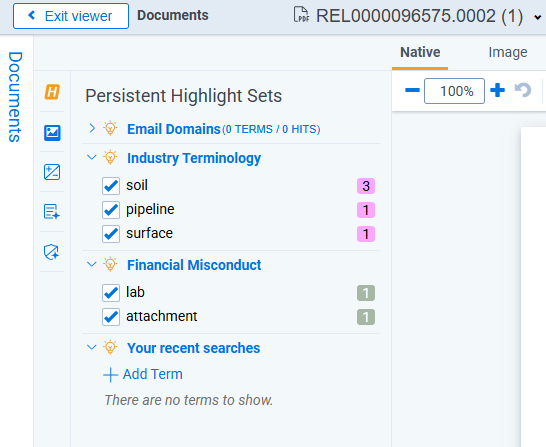Click the lab term label

point(135,292)
